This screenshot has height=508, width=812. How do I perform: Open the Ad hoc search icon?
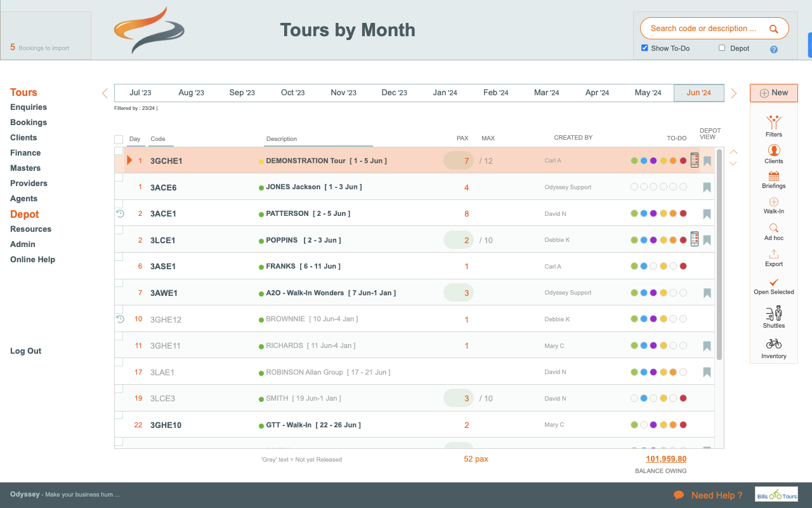click(773, 228)
